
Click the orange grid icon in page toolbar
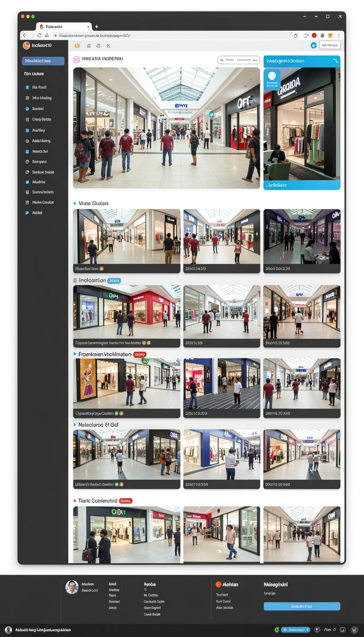pos(77,46)
